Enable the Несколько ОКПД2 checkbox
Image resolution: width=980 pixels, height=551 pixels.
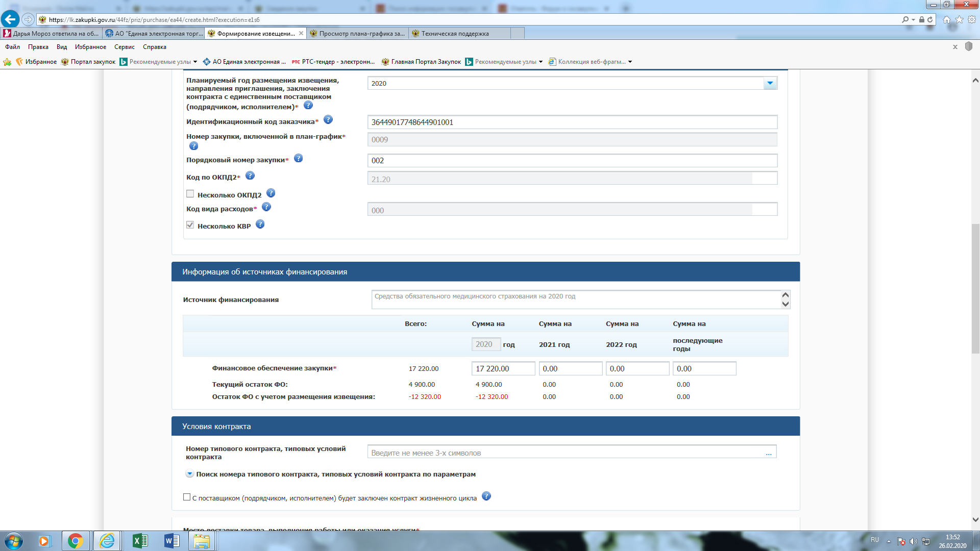click(190, 194)
